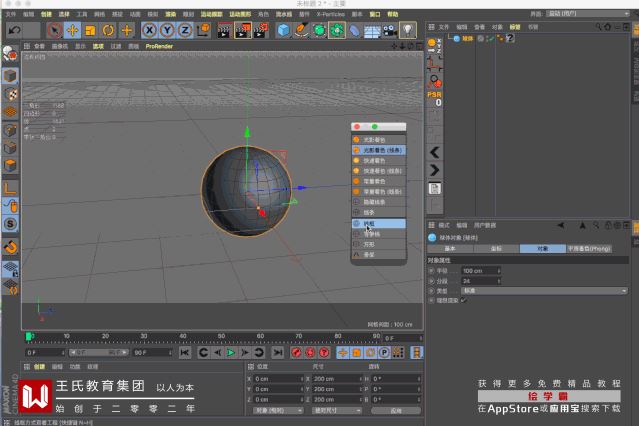
Task: Open the coordinate mode dropdown under position
Action: (x=278, y=411)
